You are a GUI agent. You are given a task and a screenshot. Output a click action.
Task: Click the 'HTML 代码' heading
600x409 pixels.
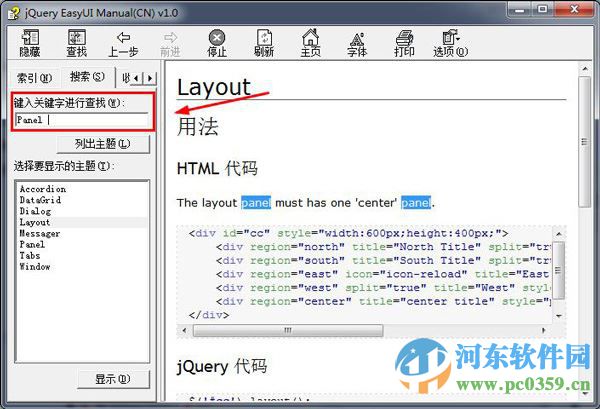pyautogui.click(x=217, y=168)
